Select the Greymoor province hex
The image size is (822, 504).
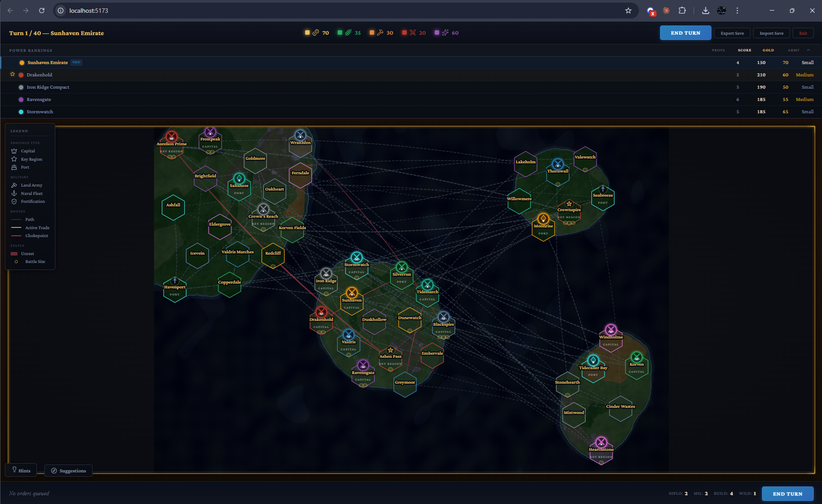[405, 385]
